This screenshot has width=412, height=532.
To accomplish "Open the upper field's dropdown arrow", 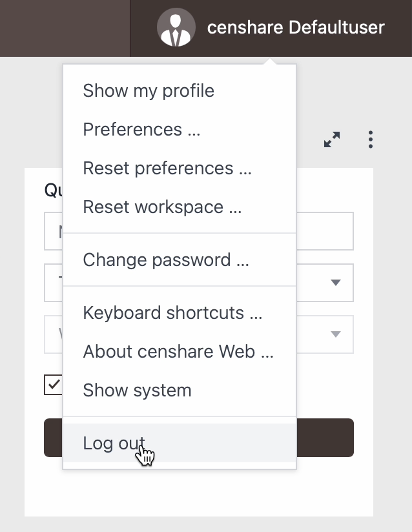I will point(336,282).
